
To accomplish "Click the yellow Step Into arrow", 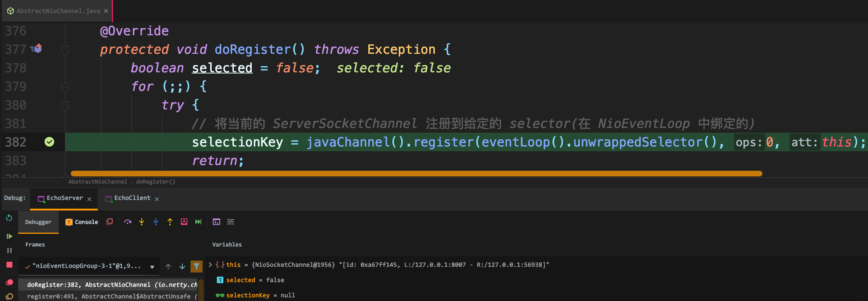I will click(x=142, y=222).
